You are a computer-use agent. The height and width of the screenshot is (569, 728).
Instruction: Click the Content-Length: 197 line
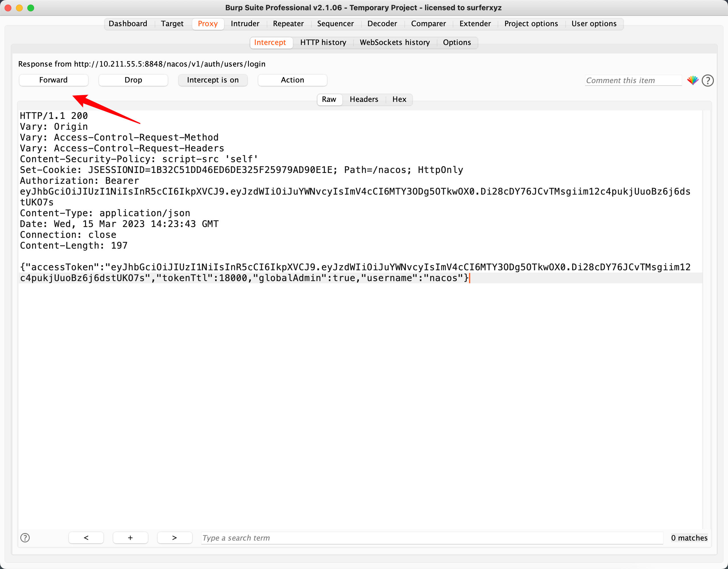tap(74, 246)
